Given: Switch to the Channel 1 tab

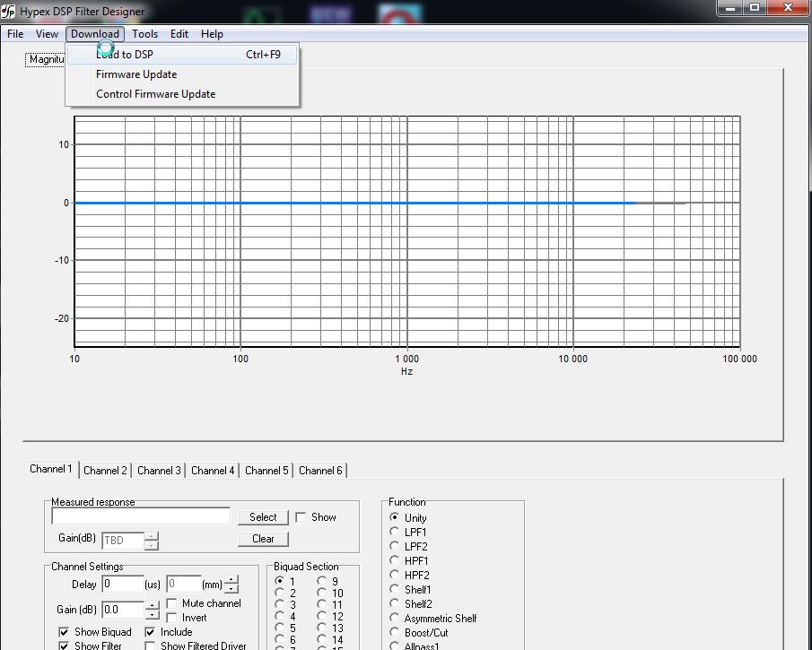Looking at the screenshot, I should click(51, 469).
